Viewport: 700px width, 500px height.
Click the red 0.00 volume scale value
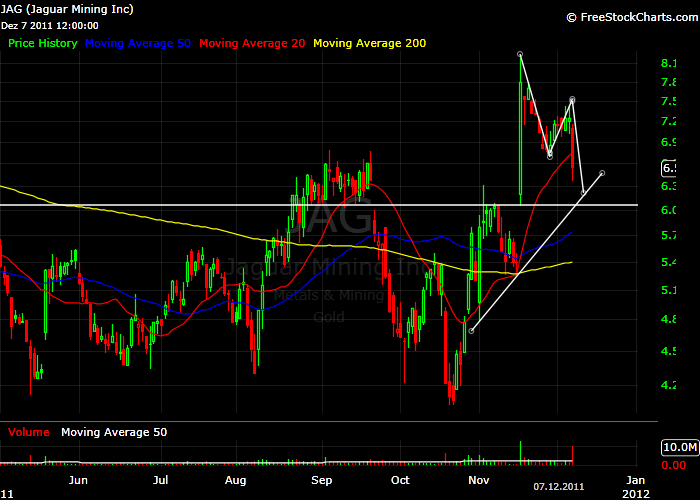673,465
